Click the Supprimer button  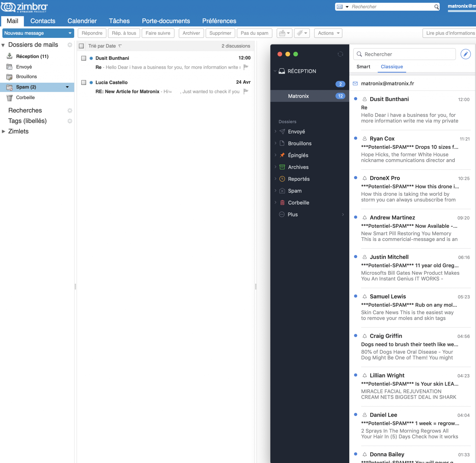click(220, 33)
